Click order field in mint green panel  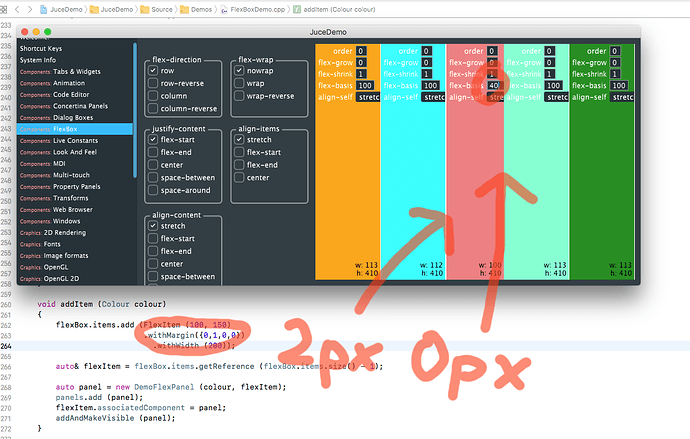click(550, 51)
